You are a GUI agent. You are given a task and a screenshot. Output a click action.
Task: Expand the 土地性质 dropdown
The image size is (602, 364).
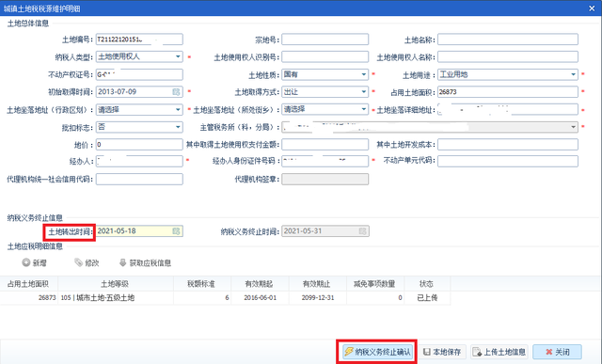coord(364,74)
